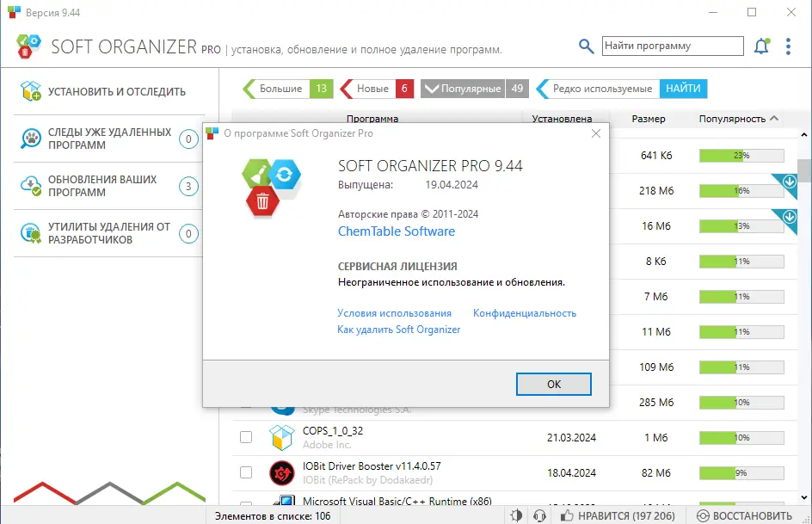Click the update badge on 218 МБ row
Screen dimensions: 812x524
coord(788,183)
